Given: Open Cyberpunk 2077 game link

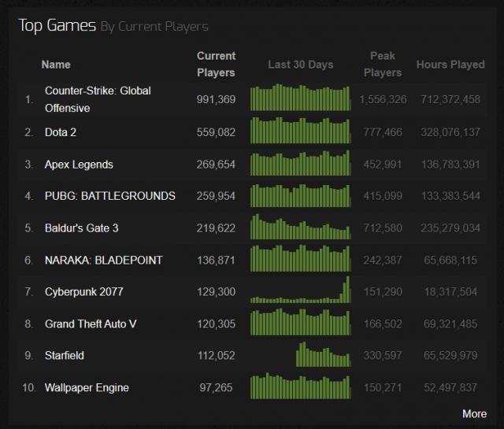Looking at the screenshot, I should click(x=84, y=292).
